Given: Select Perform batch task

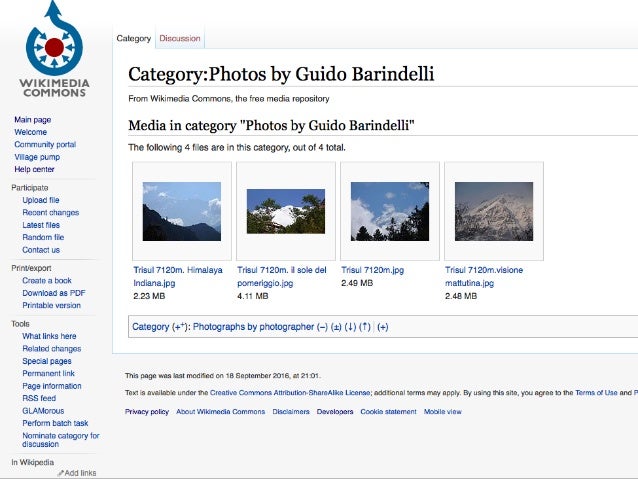Looking at the screenshot, I should coord(55,423).
